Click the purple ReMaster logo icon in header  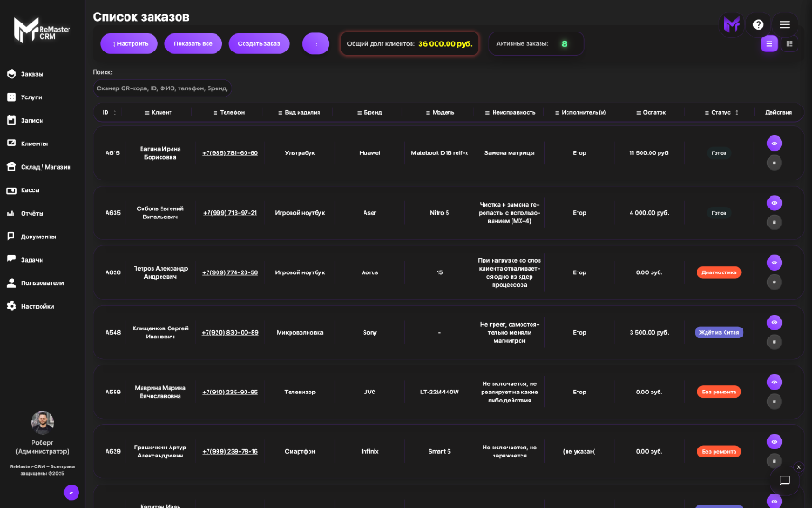732,24
